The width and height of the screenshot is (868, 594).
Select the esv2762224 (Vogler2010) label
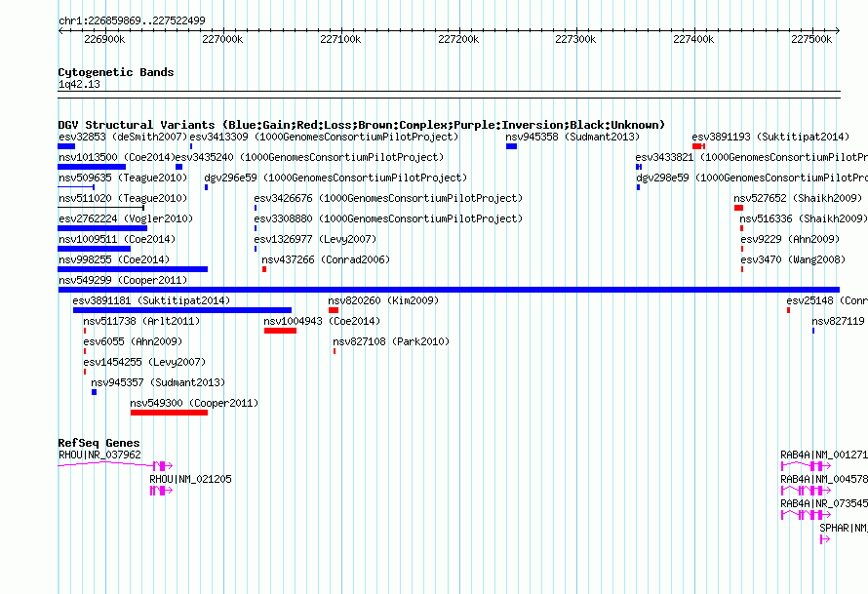(126, 218)
